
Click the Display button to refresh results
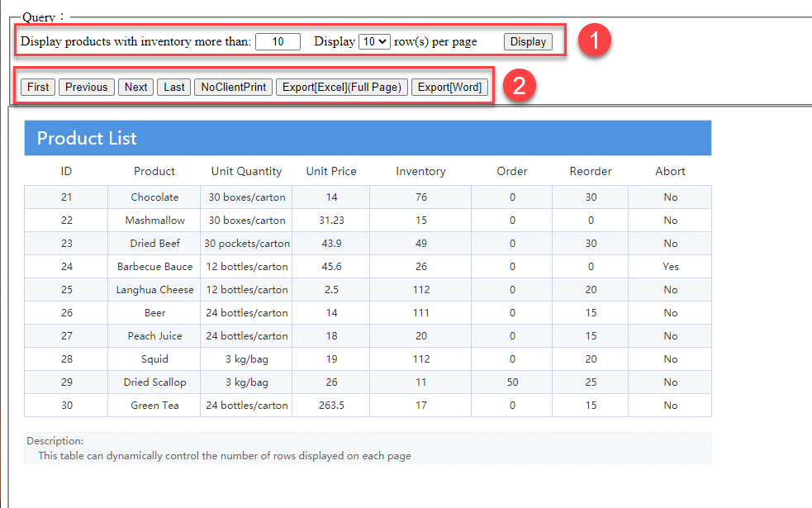tap(527, 41)
